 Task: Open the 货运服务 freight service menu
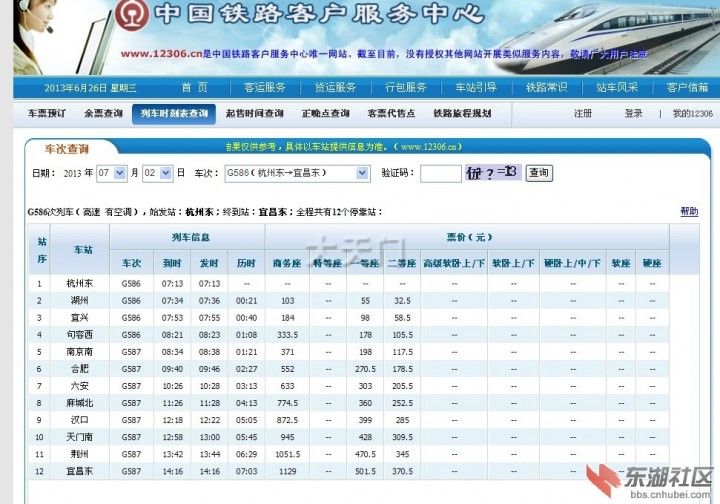pyautogui.click(x=335, y=88)
